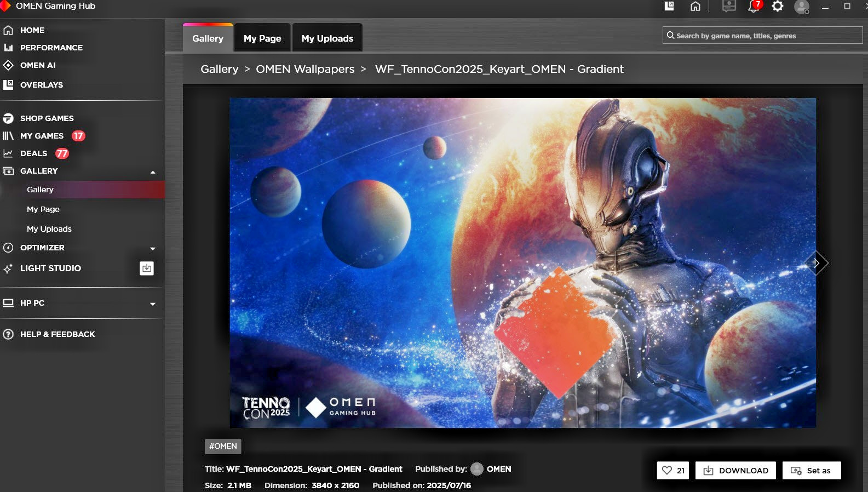
Task: Open DEALS in the sidebar
Action: 33,153
